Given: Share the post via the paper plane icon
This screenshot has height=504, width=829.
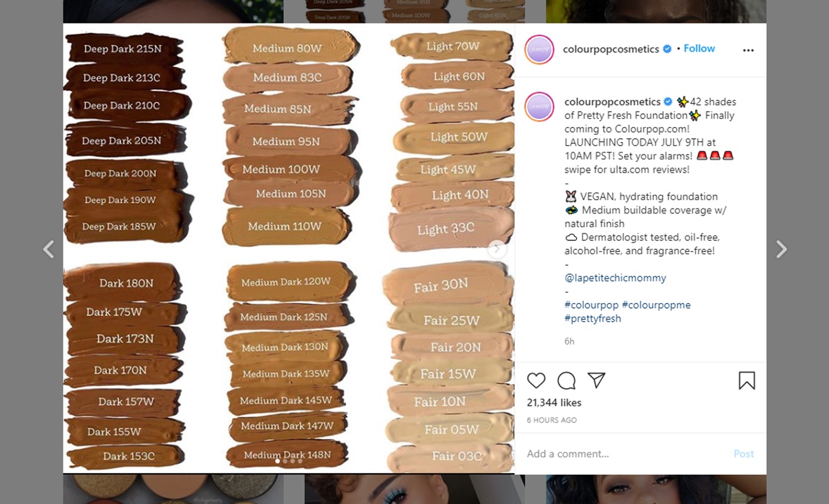Looking at the screenshot, I should pos(597,380).
